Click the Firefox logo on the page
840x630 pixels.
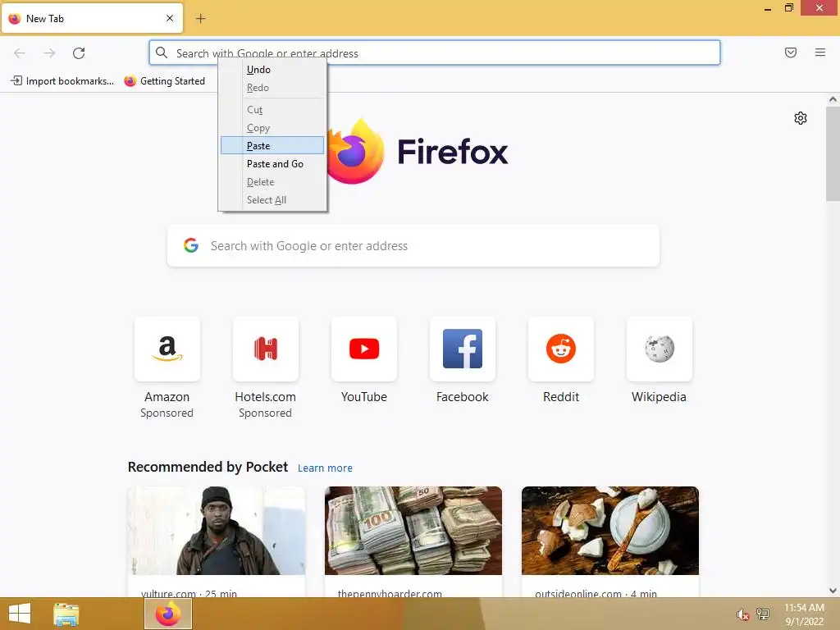355,151
